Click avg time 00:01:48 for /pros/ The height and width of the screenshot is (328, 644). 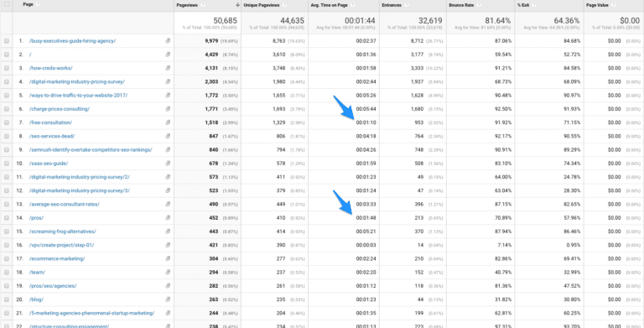tap(366, 218)
